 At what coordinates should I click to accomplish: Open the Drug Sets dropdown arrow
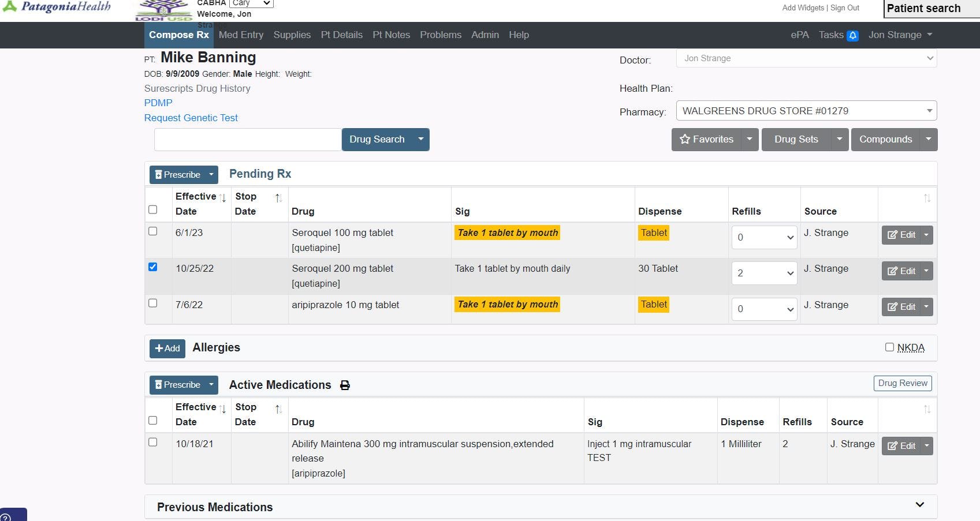click(839, 140)
